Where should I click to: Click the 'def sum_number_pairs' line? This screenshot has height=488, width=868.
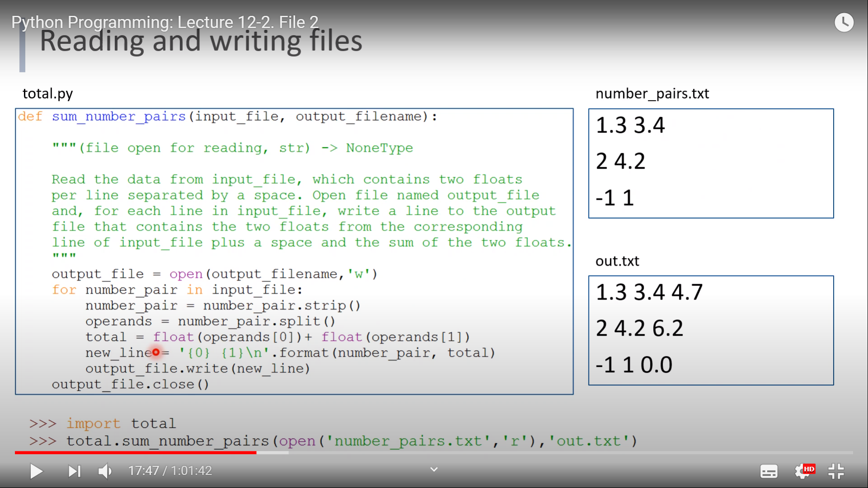tap(227, 117)
